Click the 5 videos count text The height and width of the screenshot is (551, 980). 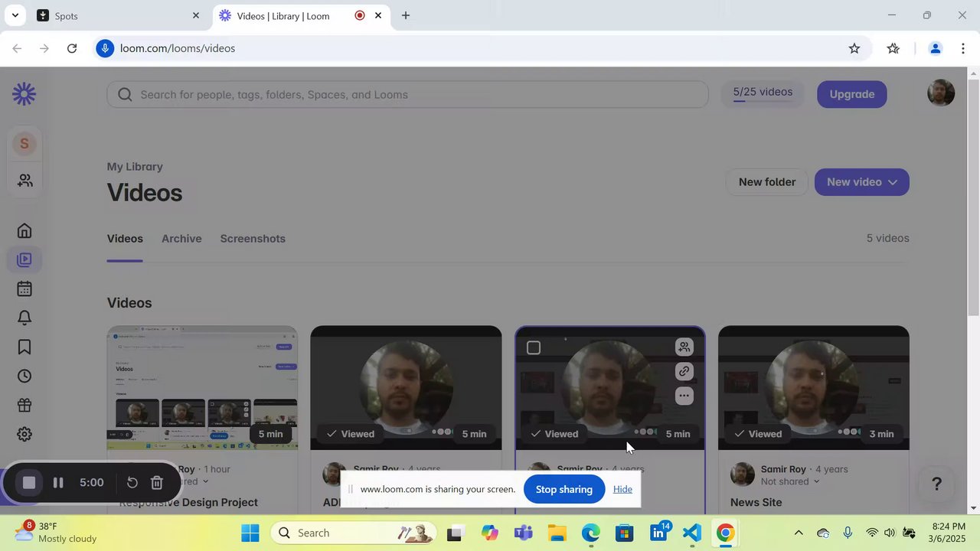[888, 238]
